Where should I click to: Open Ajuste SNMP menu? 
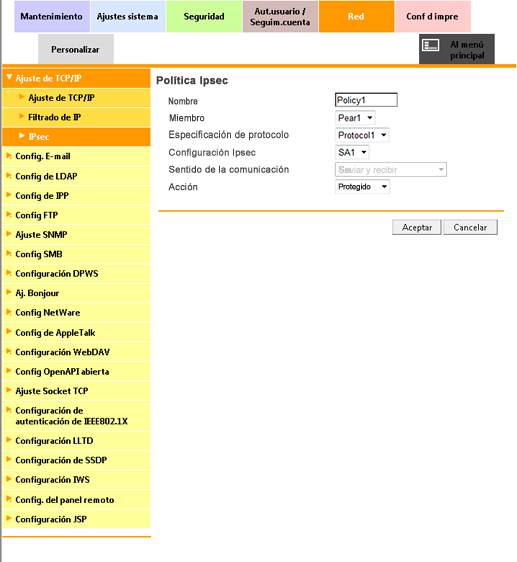[x=76, y=234]
